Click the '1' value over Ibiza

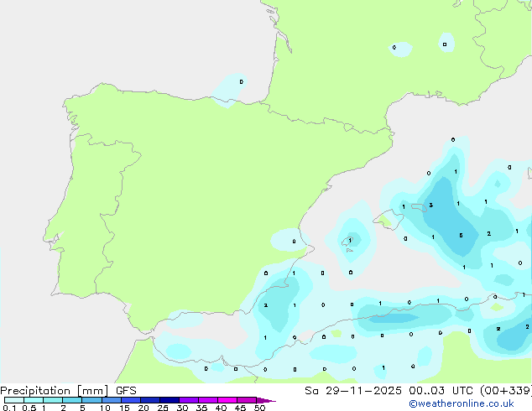pos(350,240)
